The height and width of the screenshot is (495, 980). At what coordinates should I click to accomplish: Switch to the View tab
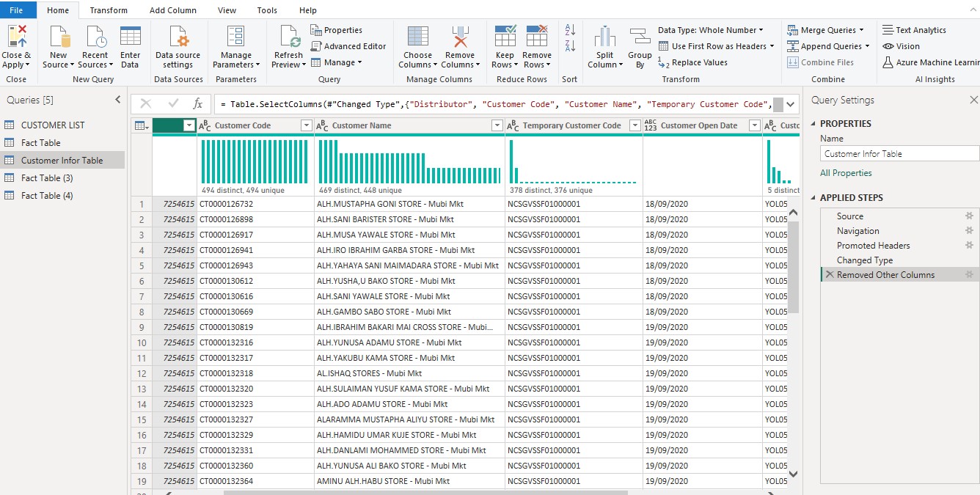(x=227, y=10)
